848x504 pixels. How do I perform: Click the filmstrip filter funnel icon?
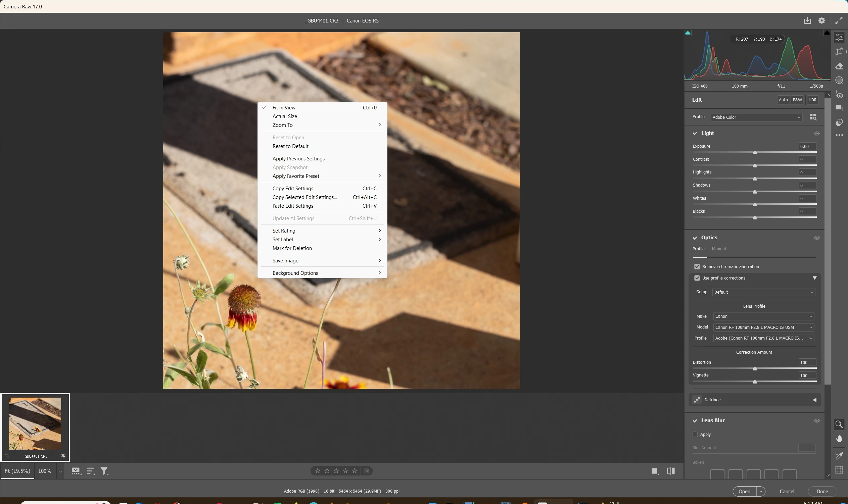click(104, 471)
